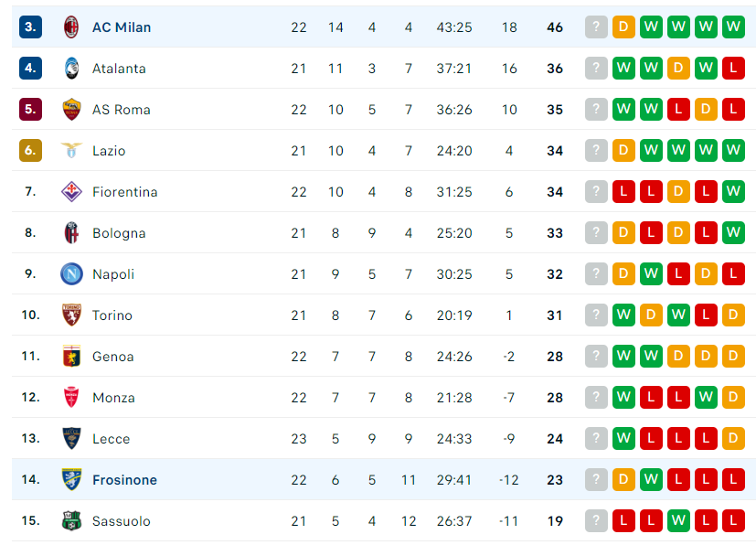Screen dimensions: 756x545
Task: Click the gold rank 6 badge
Action: coord(30,151)
